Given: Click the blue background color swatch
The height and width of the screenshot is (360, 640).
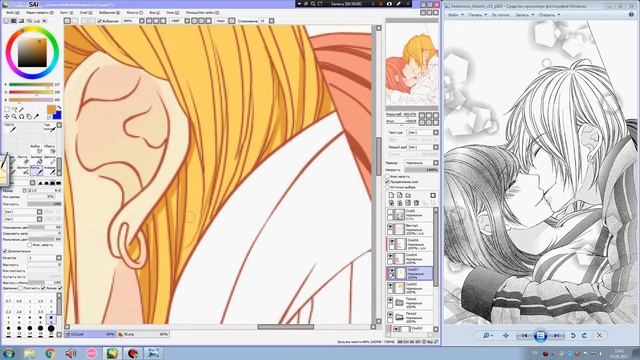Looking at the screenshot, I should [58, 116].
